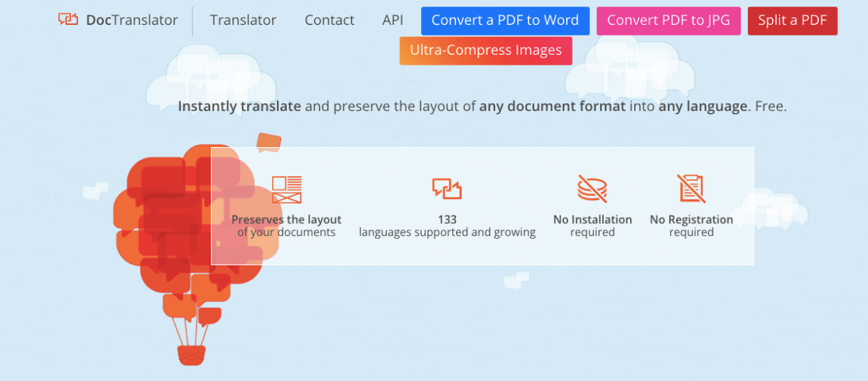Click the '133' languages count text
Screen dimensions: 868x381
(x=447, y=220)
